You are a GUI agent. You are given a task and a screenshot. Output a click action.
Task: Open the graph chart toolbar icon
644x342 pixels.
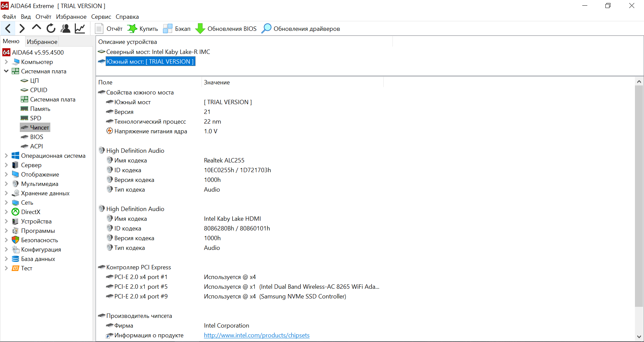point(80,28)
